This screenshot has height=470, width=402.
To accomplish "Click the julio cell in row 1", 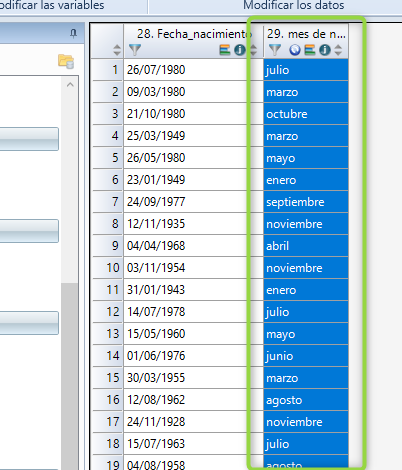I will [306, 70].
